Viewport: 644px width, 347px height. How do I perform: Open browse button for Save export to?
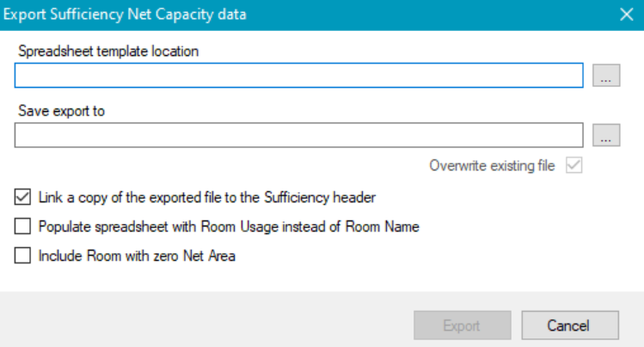[605, 135]
